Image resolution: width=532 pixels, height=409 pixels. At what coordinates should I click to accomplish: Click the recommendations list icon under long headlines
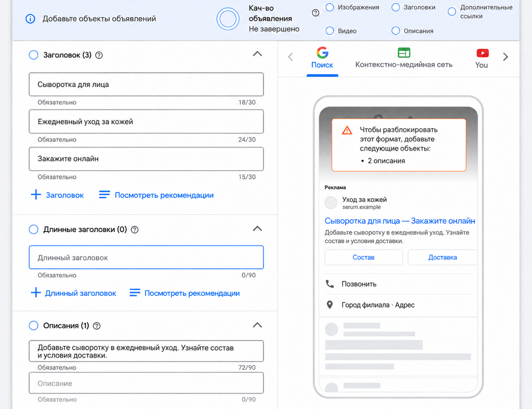tap(135, 292)
